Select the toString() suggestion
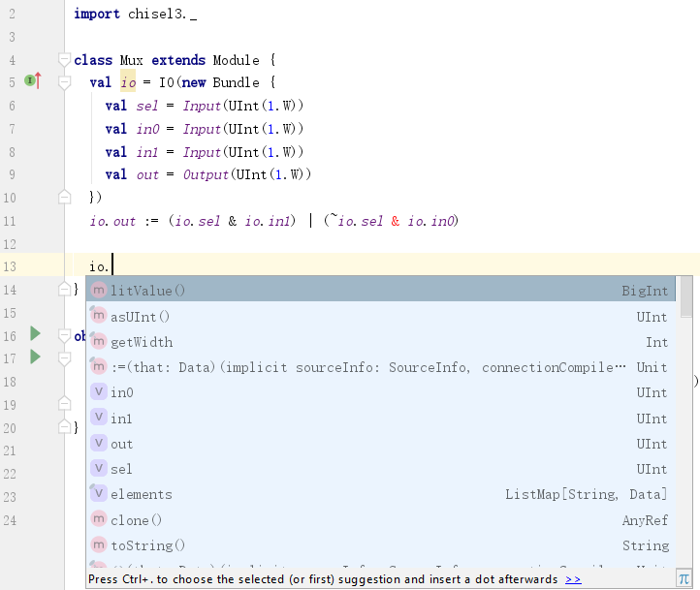 click(380, 545)
